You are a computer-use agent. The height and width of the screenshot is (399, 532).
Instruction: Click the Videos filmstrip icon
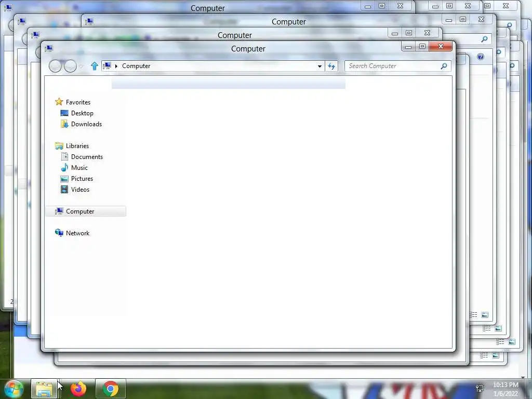click(x=64, y=189)
